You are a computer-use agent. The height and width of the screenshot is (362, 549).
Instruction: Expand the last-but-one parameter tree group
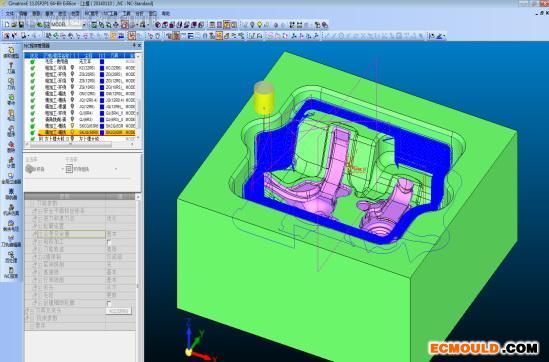point(28,318)
